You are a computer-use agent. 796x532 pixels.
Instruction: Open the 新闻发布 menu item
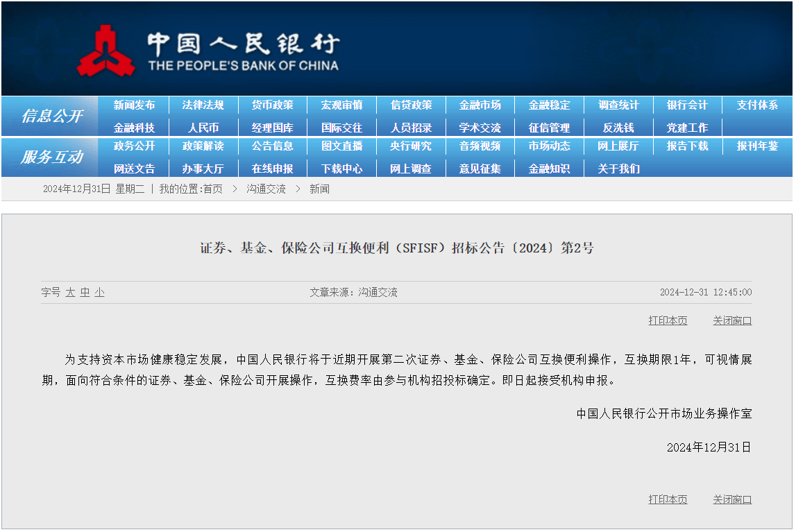click(135, 105)
